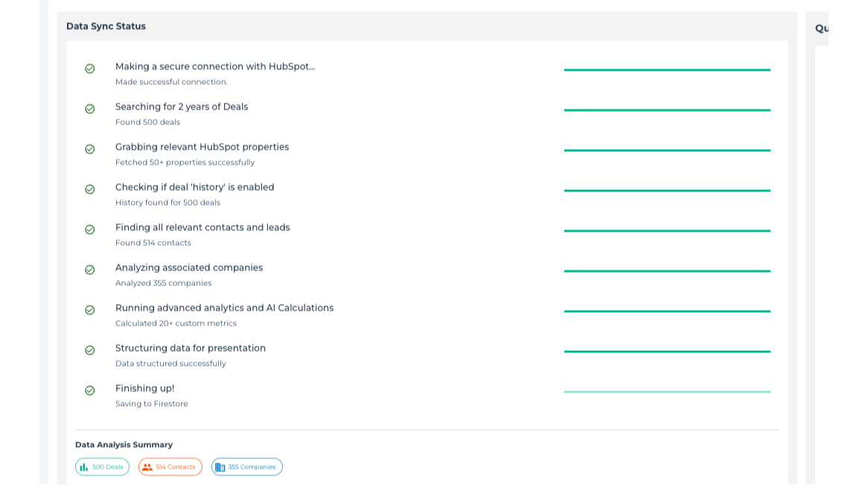Click the checkmark beside 'Structuring data for presentation'
This screenshot has width=868, height=488.
click(90, 349)
